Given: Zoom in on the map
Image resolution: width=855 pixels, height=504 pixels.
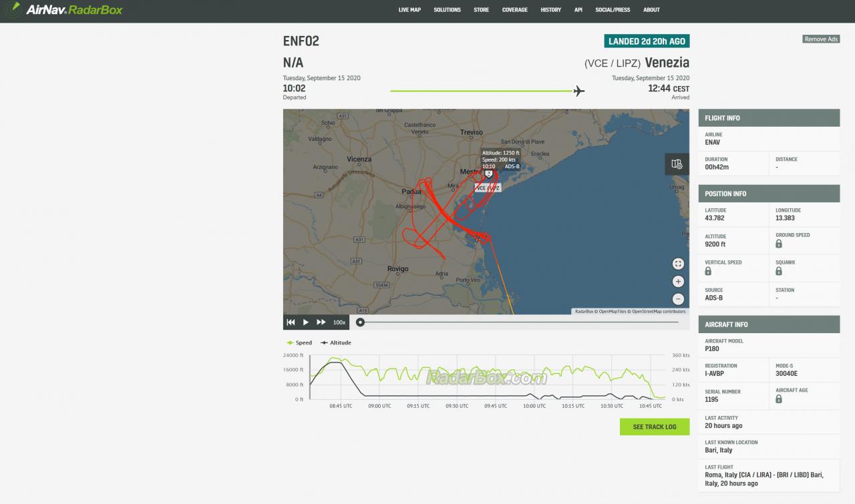Looking at the screenshot, I should point(678,282).
